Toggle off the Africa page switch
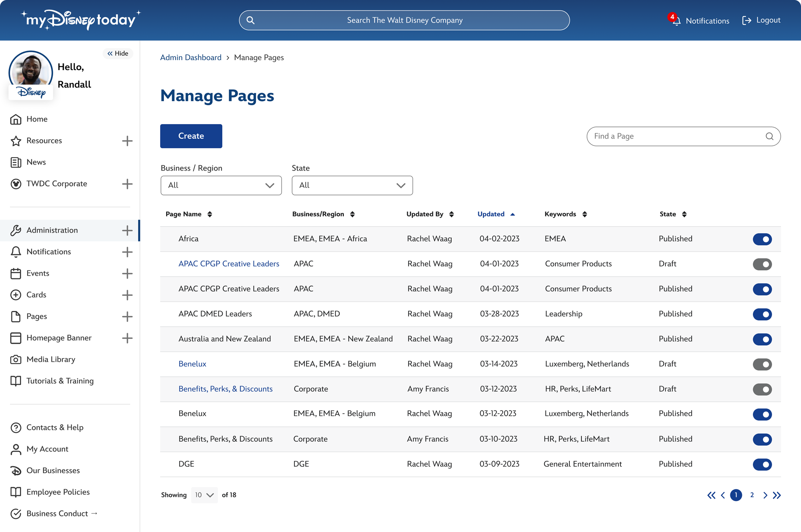 pos(762,239)
